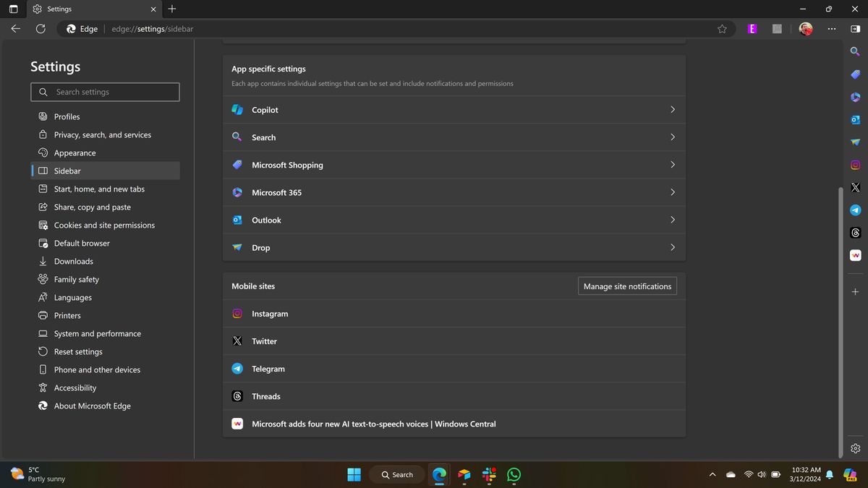Expand the Copilot app-specific settings
868x488 pixels.
[x=454, y=109]
